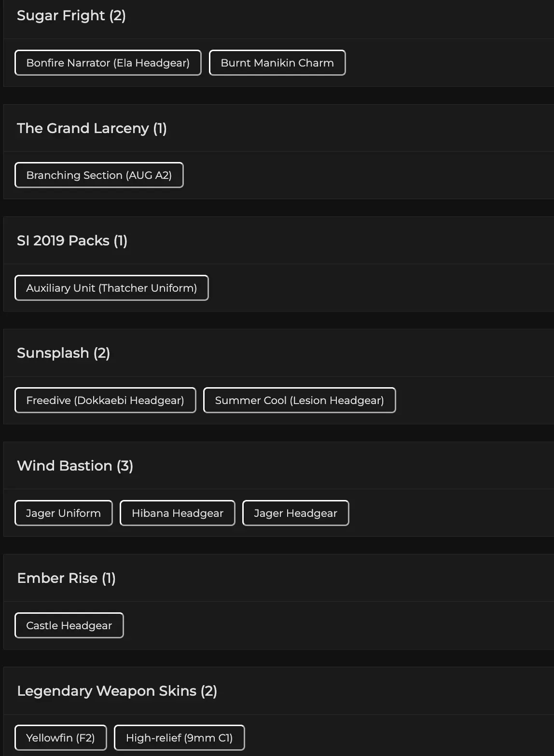554x756 pixels.
Task: Select the Jager Uniform item
Action: pos(63,513)
